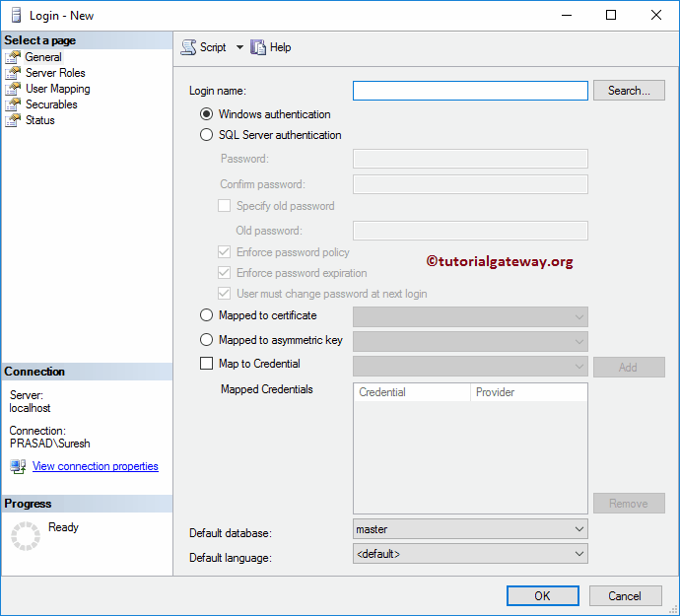Click the Add credential button
The height and width of the screenshot is (616, 680).
629,368
